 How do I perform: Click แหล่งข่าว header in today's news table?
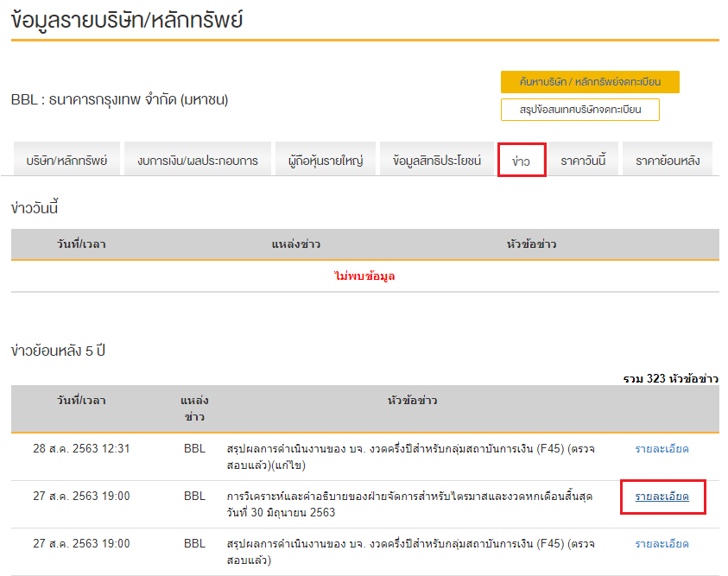(x=295, y=244)
